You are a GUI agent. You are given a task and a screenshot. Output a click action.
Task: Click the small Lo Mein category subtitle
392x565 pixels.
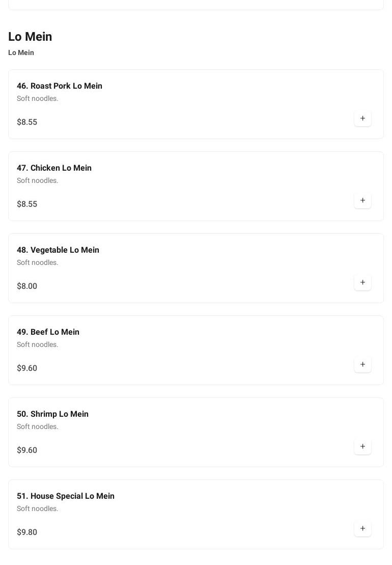pyautogui.click(x=21, y=52)
